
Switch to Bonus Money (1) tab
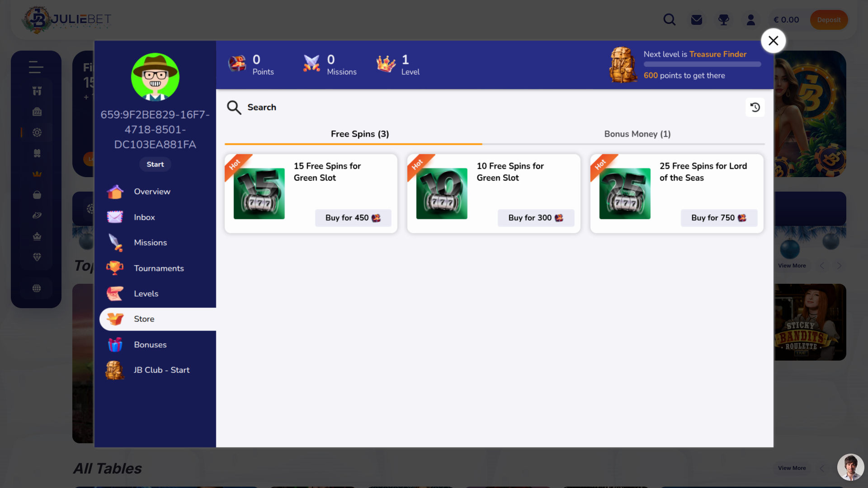pyautogui.click(x=637, y=134)
